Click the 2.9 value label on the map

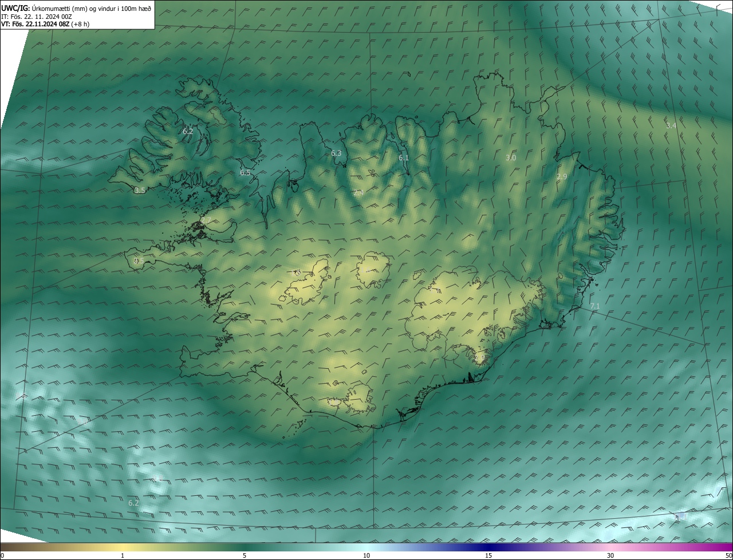tap(562, 177)
